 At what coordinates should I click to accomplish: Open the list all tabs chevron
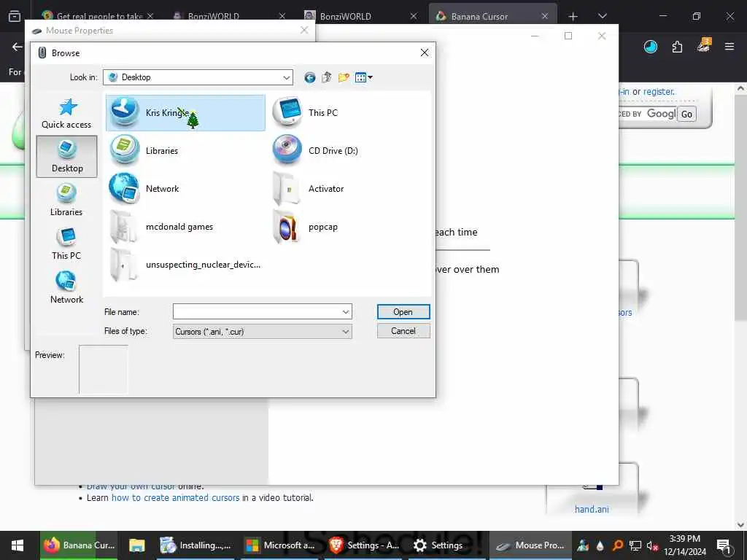[x=602, y=17]
